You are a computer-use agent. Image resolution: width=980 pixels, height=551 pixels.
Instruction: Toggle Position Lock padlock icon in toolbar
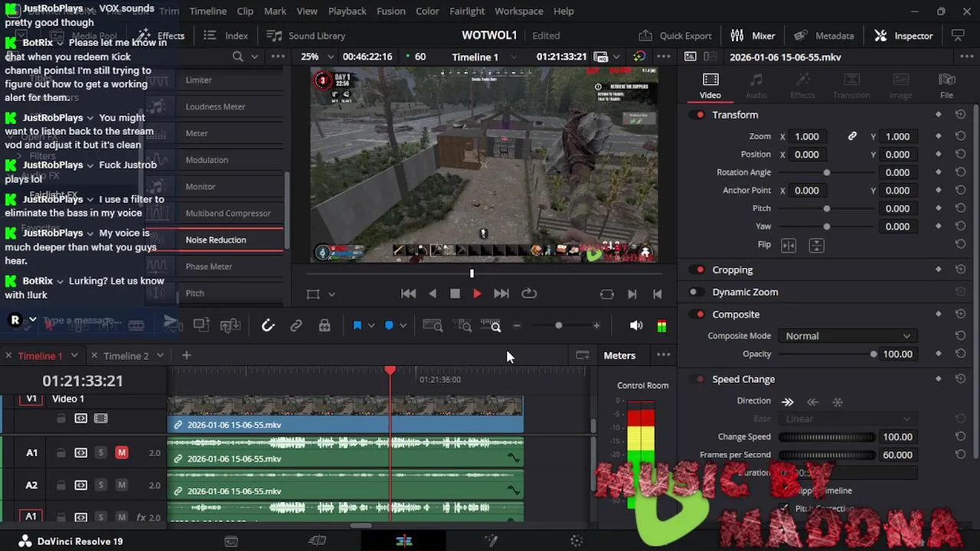(325, 326)
